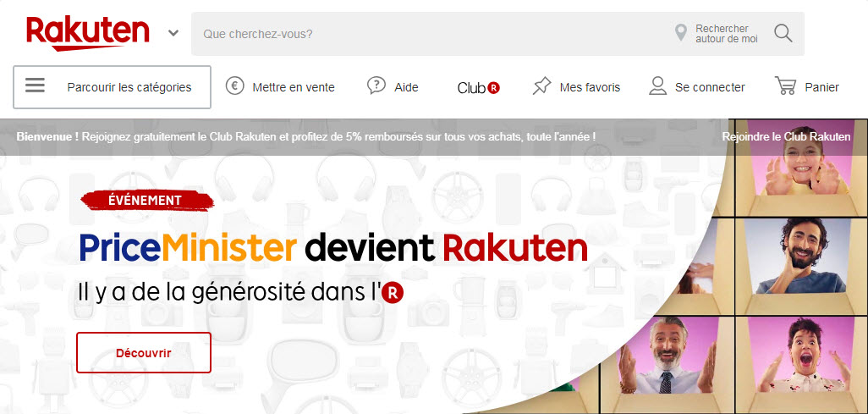Focus the Que cherchez-vous search field

pyautogui.click(x=431, y=34)
